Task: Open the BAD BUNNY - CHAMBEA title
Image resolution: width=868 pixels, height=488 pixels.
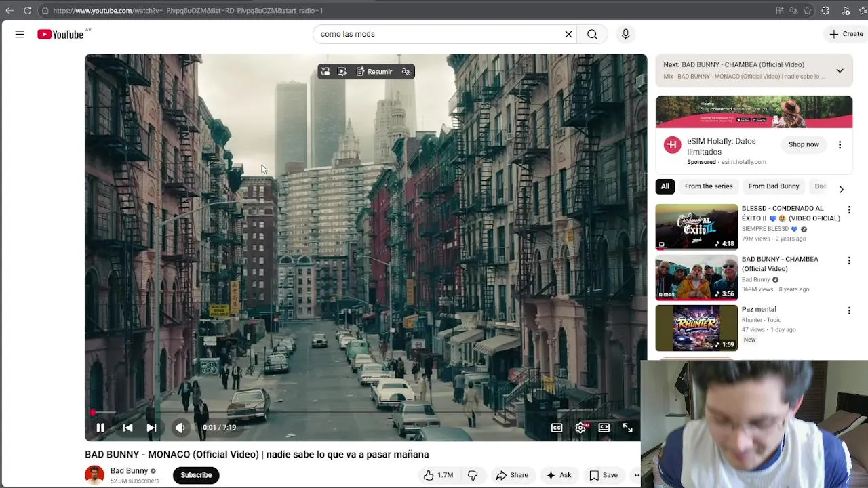Action: point(780,264)
